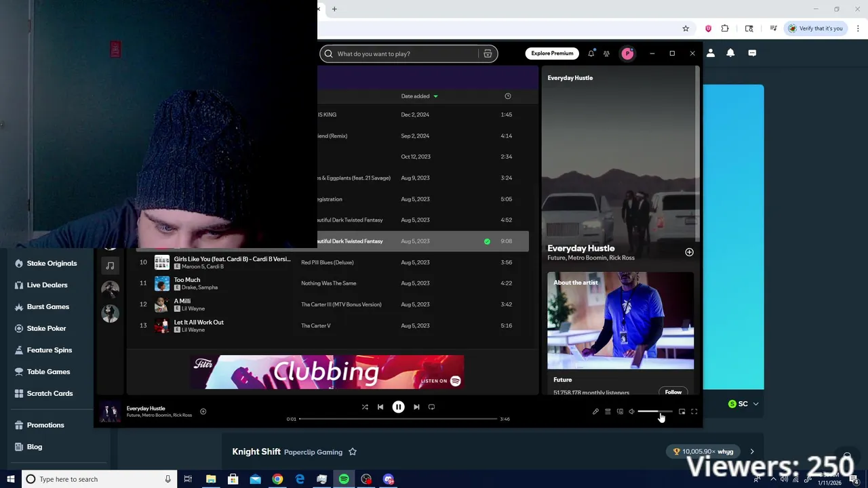Open album Red Pill Blues (Deluxe)
Screen dimensions: 868x488
point(328,262)
